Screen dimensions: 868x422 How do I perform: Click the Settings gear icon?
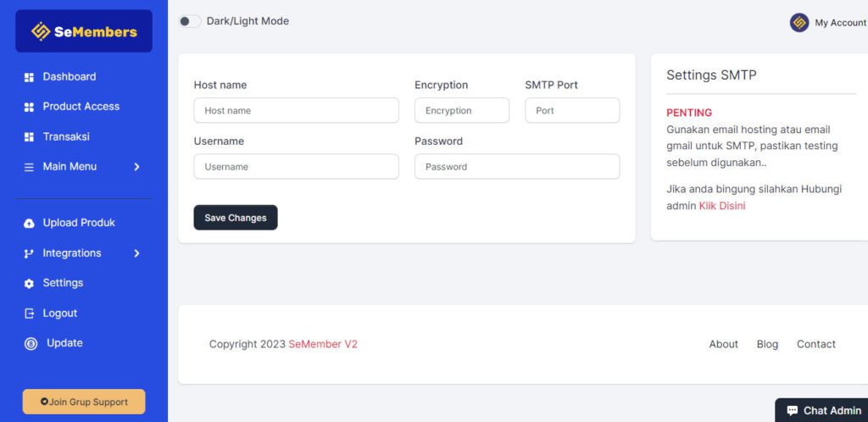(29, 283)
